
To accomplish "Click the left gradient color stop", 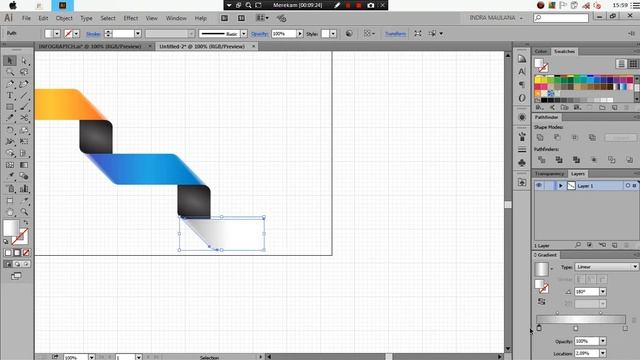I will tap(539, 328).
